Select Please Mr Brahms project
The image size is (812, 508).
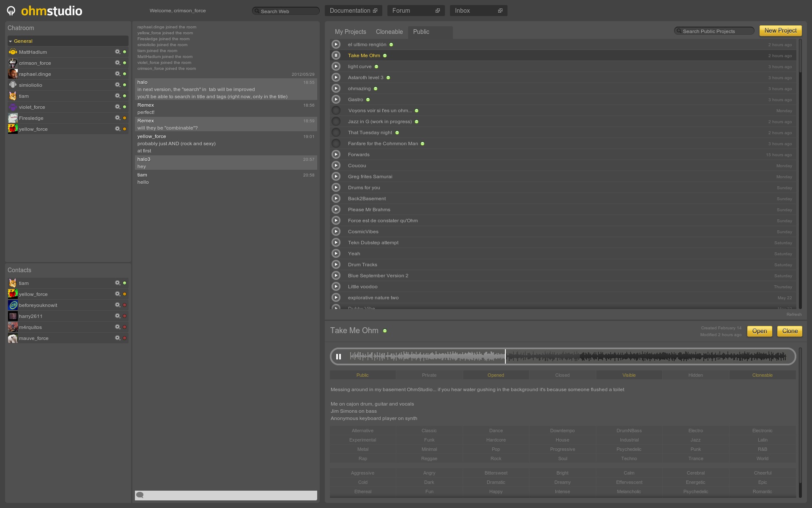tap(563, 210)
